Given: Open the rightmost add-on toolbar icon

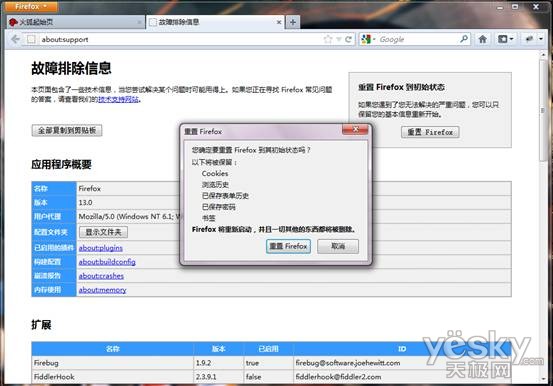Looking at the screenshot, I should [529, 39].
